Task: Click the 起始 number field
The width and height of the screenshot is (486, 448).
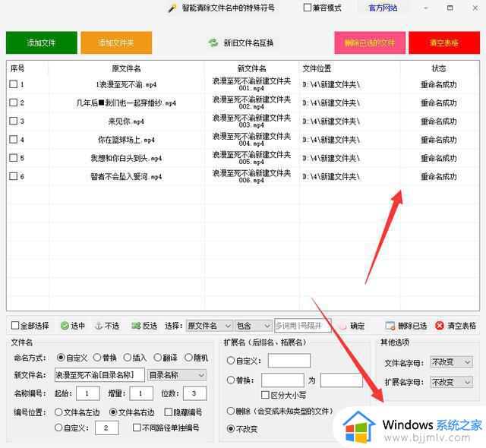Action: pyautogui.click(x=88, y=393)
